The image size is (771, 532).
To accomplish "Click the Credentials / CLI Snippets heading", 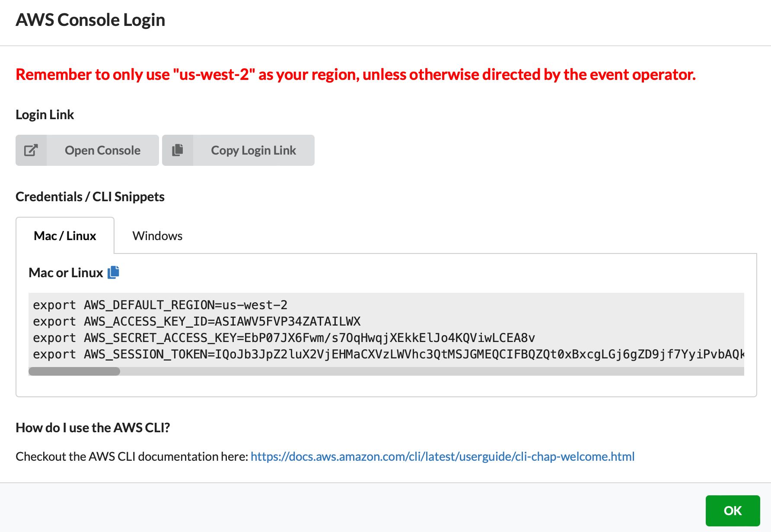I will tap(90, 197).
